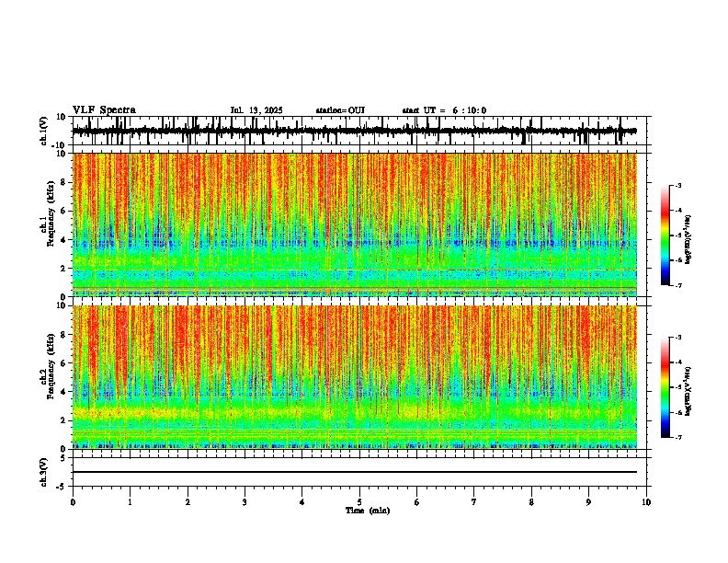728x563 pixels.
Task: Click time axis tick label "7"
Action: point(474,502)
